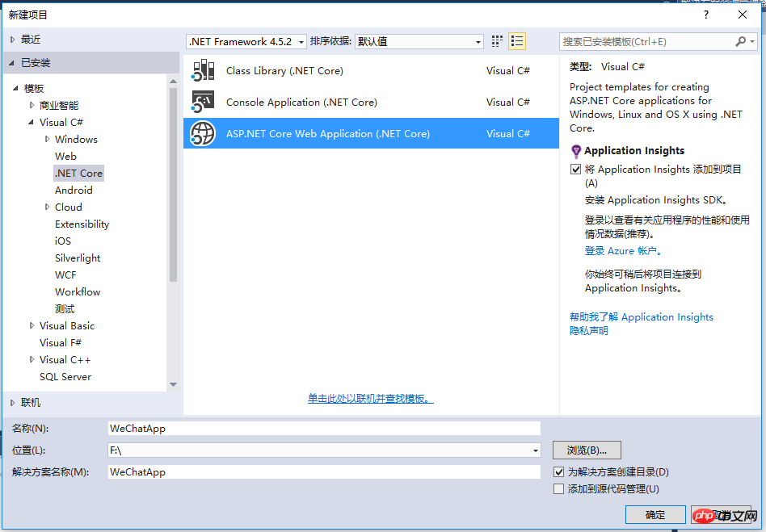
Task: Expand the 联机 section
Action: tap(13, 403)
